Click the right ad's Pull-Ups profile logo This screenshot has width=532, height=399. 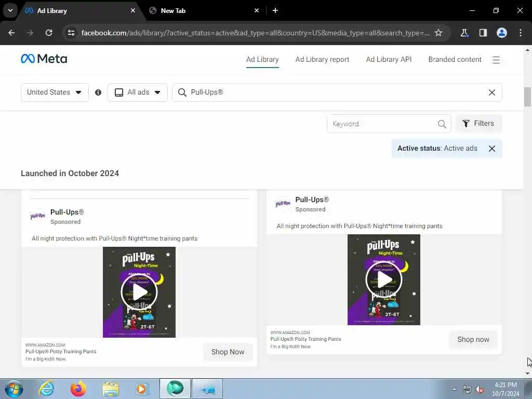[x=283, y=204]
